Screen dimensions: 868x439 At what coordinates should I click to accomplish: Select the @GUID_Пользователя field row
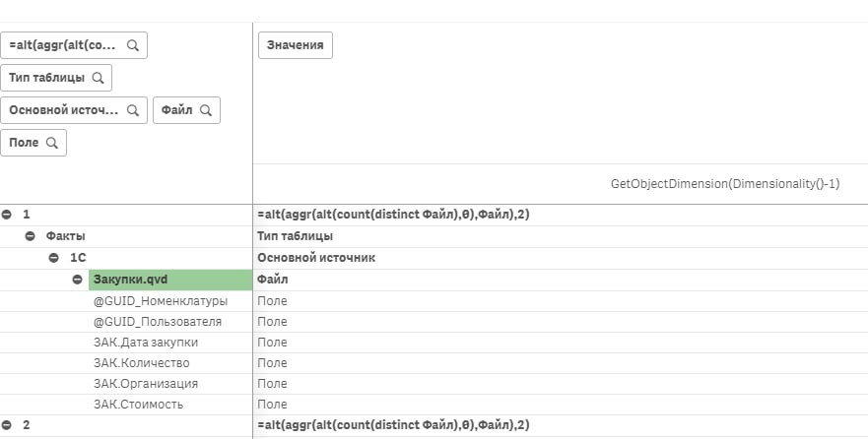coord(158,322)
